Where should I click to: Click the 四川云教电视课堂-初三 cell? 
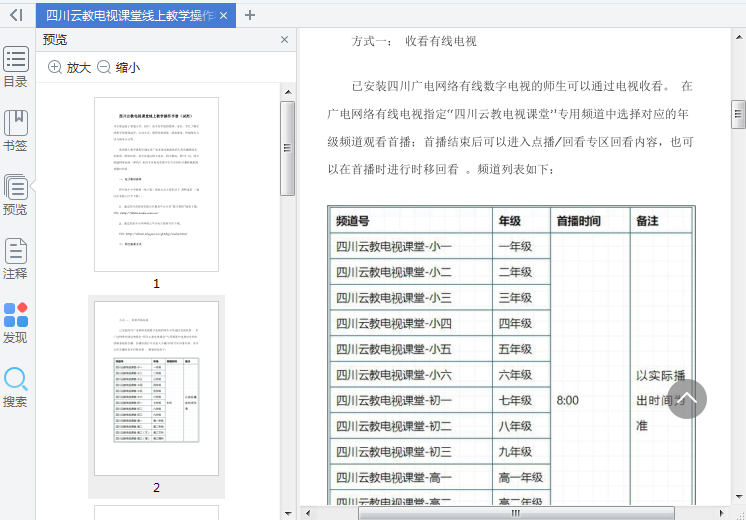(411, 452)
